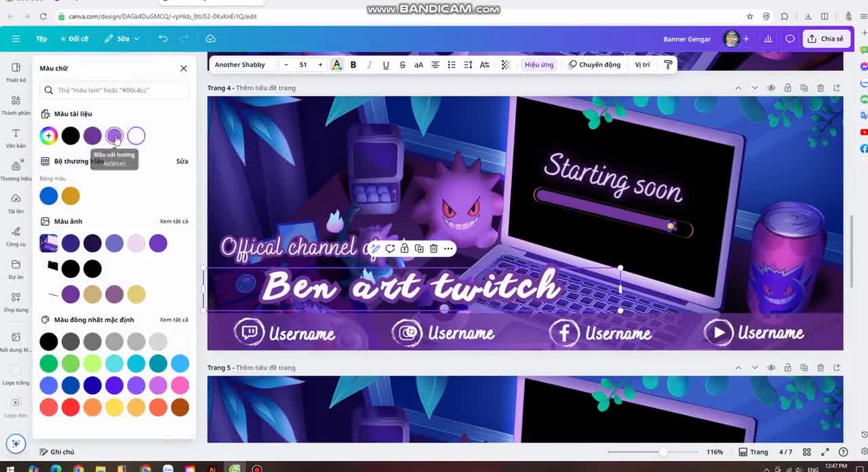This screenshot has height=472, width=868.
Task: Click the text color icon in toolbar
Action: coord(336,64)
